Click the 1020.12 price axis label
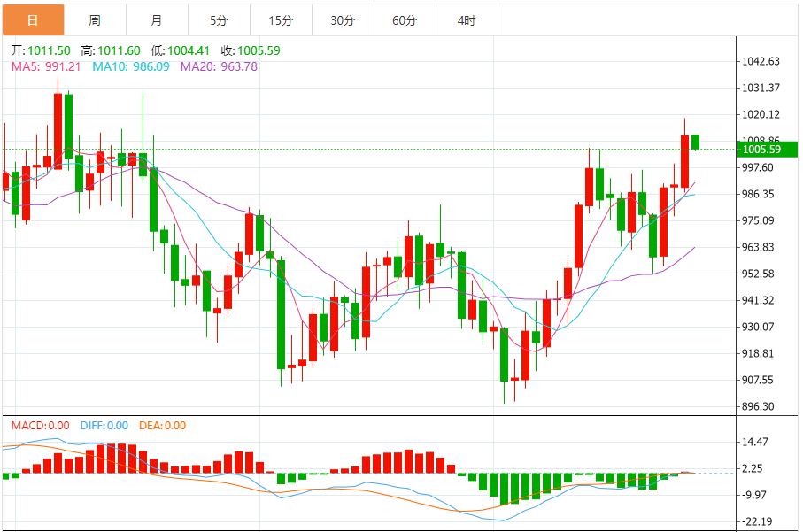This screenshot has width=803, height=532. (761, 115)
